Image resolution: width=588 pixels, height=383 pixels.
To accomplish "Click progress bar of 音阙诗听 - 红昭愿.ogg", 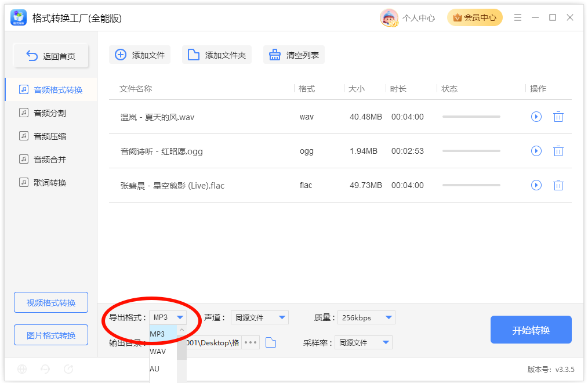I will pyautogui.click(x=471, y=151).
